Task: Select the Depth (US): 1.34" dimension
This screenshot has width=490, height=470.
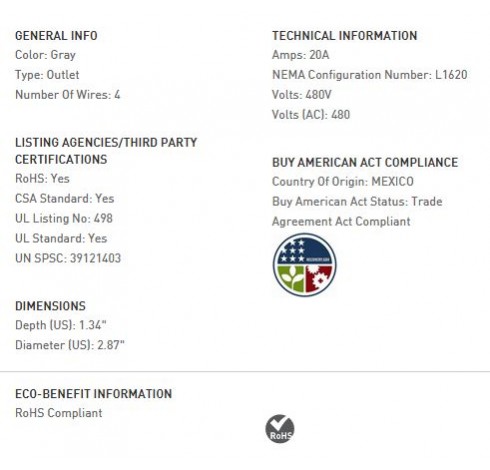Action: coord(61,325)
